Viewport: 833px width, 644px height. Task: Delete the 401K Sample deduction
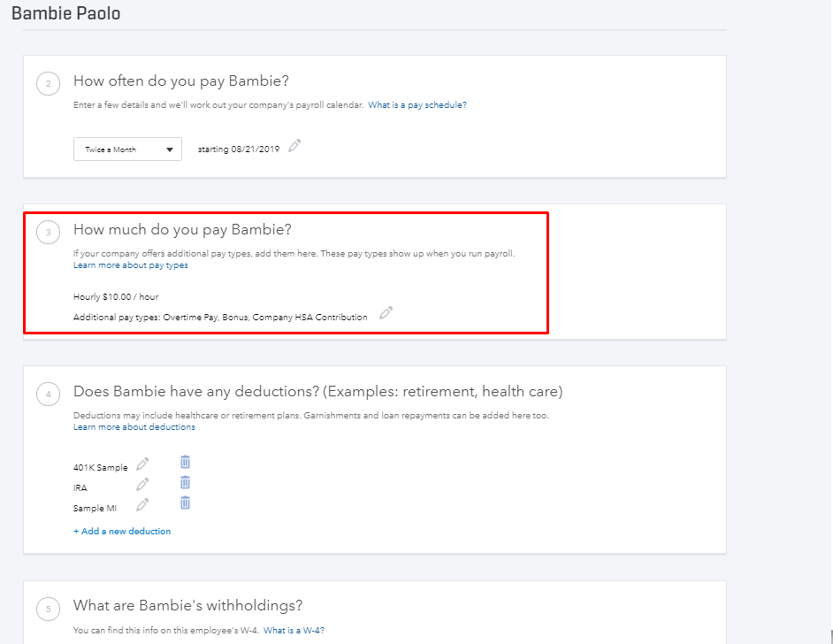coord(185,462)
